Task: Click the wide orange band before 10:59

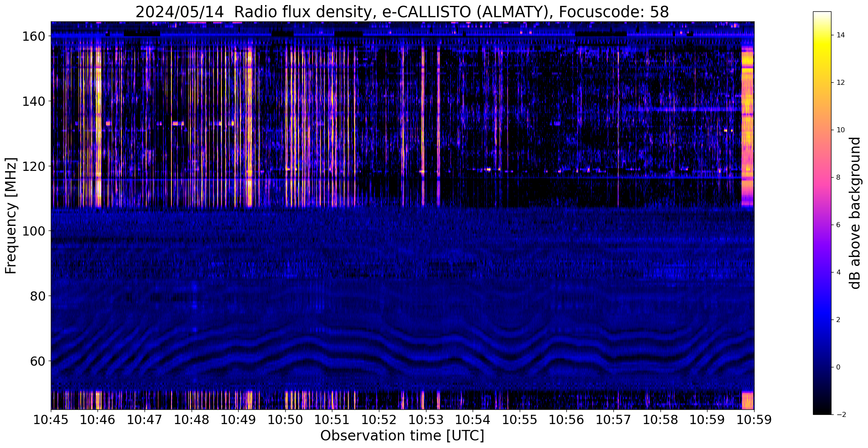Action: pyautogui.click(x=747, y=126)
